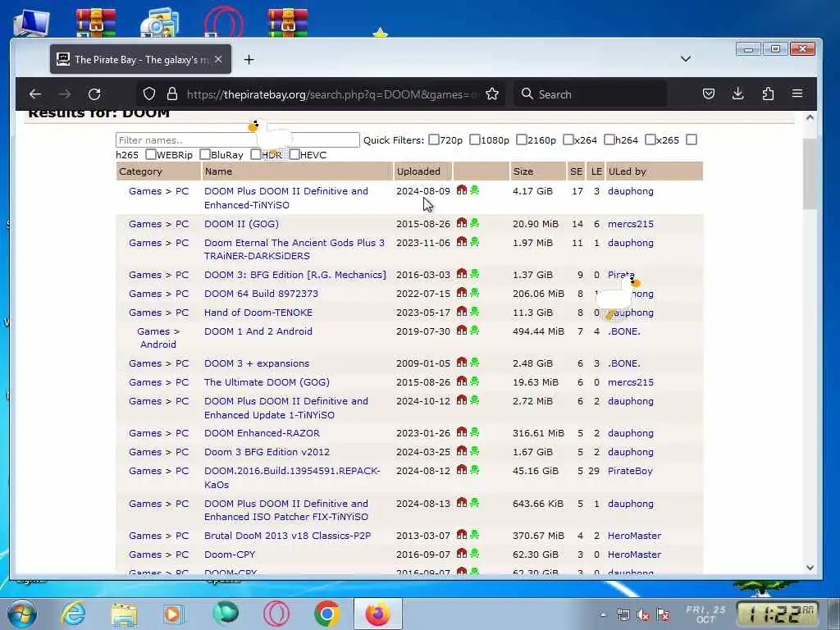This screenshot has width=840, height=630.
Task: Open the Windows Start orb
Action: click(22, 614)
